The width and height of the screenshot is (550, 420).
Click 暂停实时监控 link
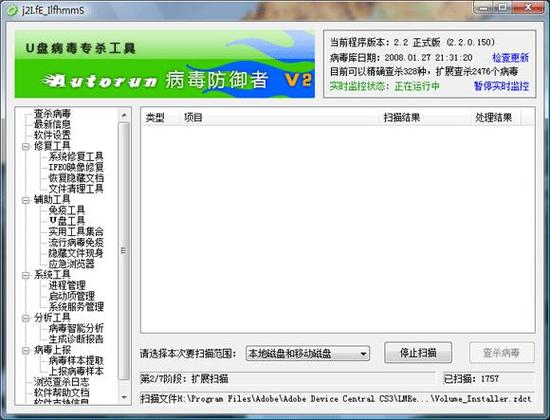501,86
